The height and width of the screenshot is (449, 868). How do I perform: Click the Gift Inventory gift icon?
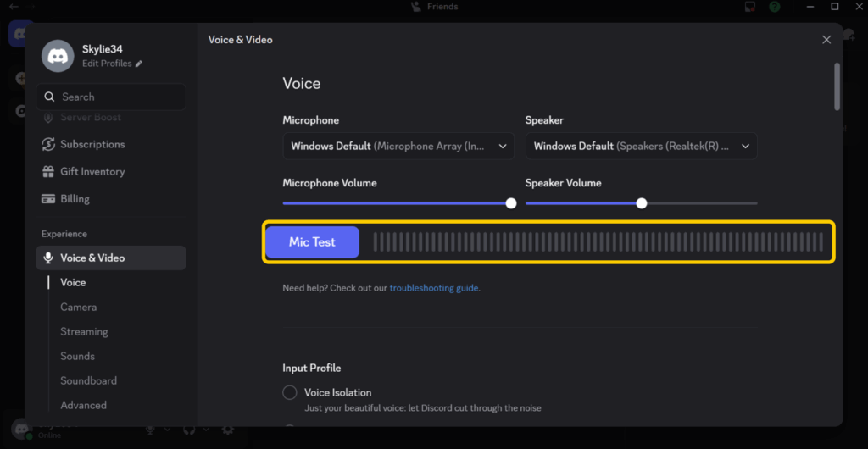coord(48,171)
